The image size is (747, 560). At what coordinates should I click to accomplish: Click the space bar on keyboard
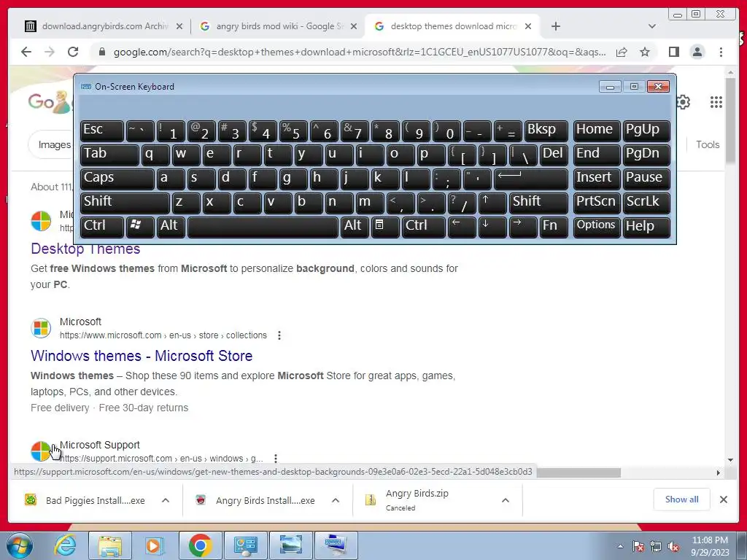tap(263, 227)
